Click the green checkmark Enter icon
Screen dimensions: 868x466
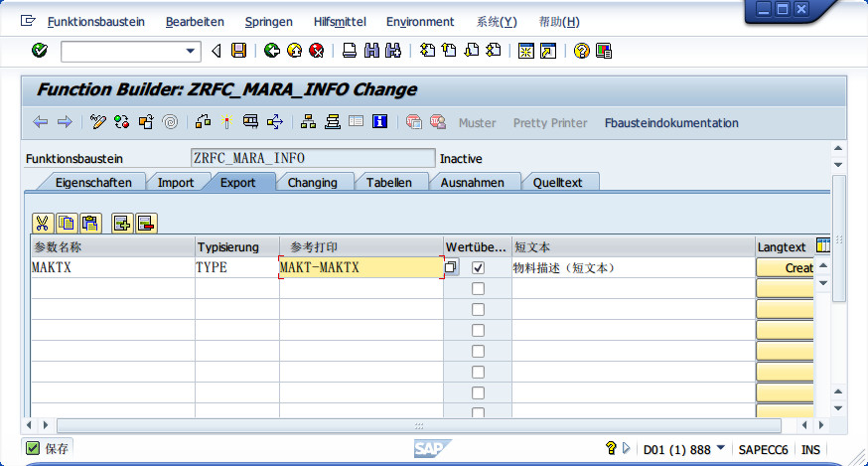coord(40,51)
